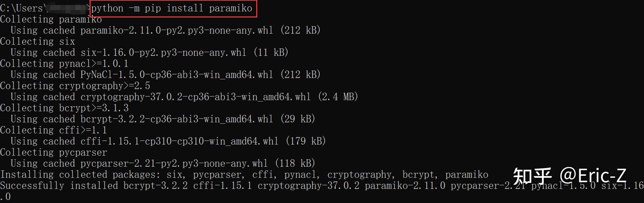The height and width of the screenshot is (203, 644).
Task: Click the C:\Users prompt path
Action: click(x=23, y=8)
